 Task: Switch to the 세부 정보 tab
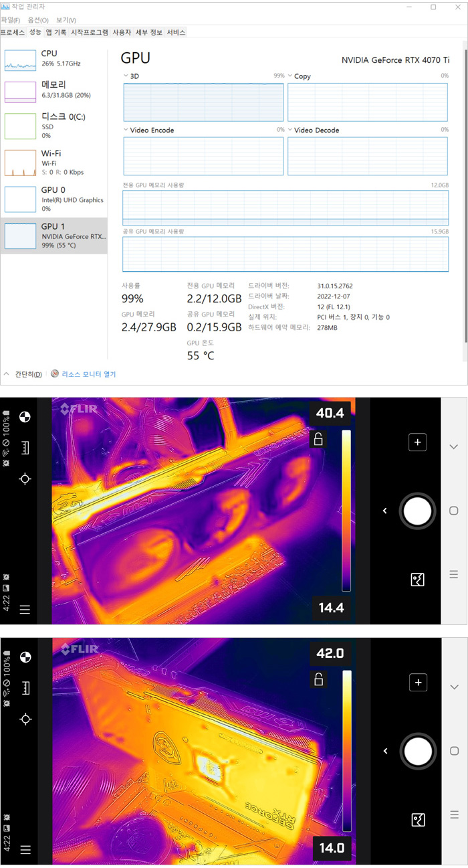coord(149,32)
